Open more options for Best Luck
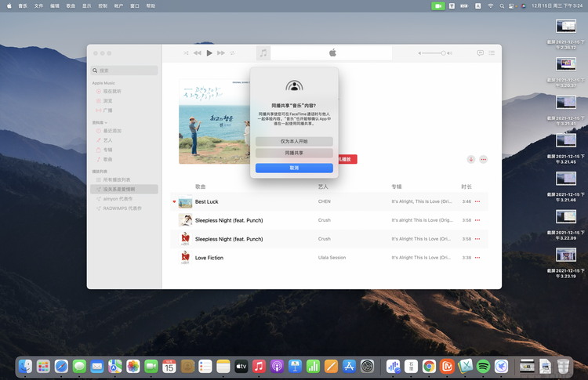The height and width of the screenshot is (380, 588). coord(477,201)
